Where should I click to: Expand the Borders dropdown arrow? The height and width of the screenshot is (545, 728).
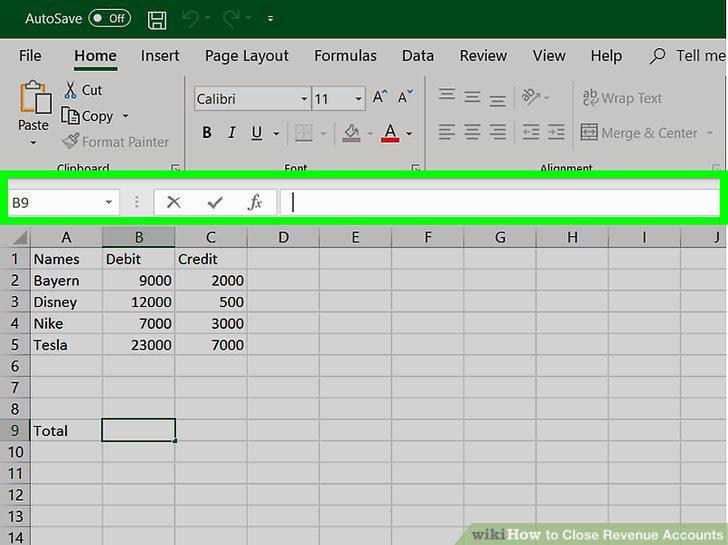(x=323, y=134)
